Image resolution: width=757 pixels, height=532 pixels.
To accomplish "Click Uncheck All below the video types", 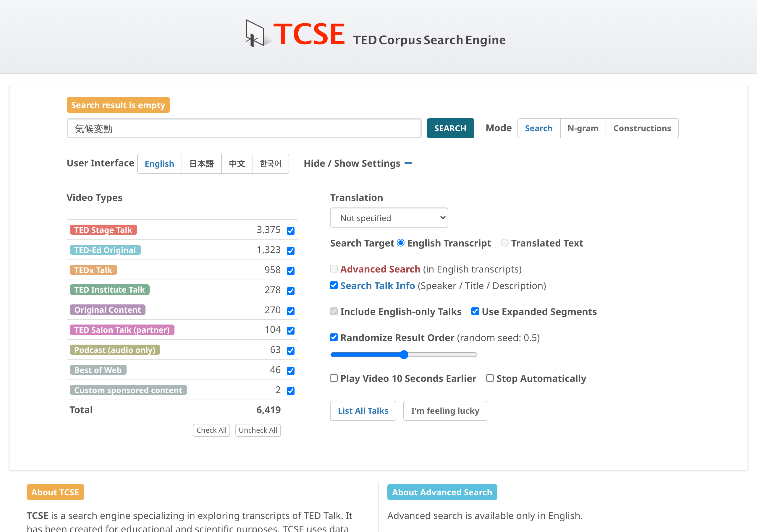I will tap(258, 430).
